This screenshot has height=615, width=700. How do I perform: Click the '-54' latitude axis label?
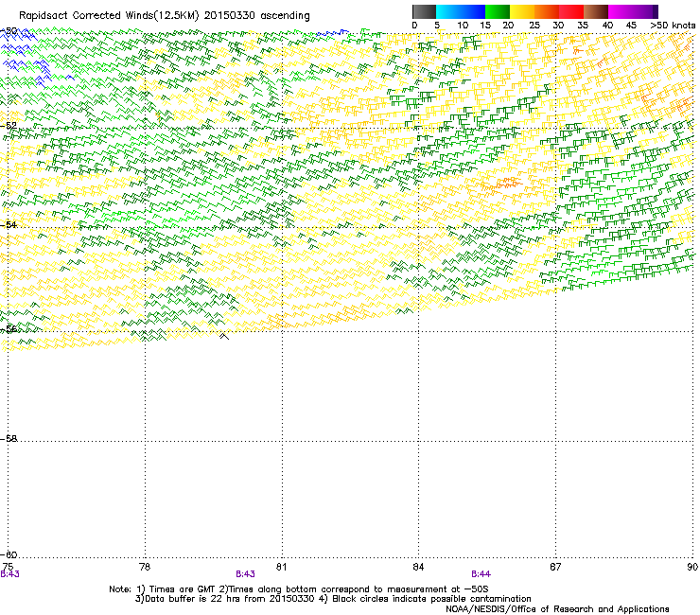(x=9, y=225)
